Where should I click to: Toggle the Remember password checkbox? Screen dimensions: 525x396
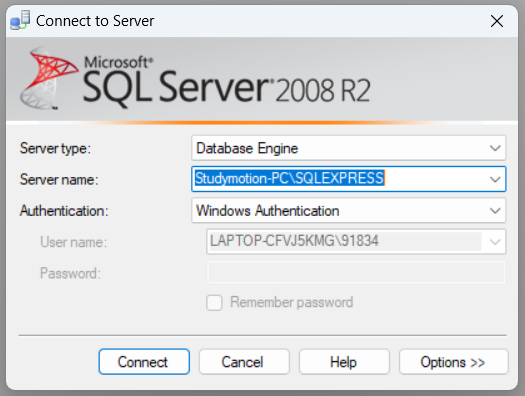coord(214,303)
